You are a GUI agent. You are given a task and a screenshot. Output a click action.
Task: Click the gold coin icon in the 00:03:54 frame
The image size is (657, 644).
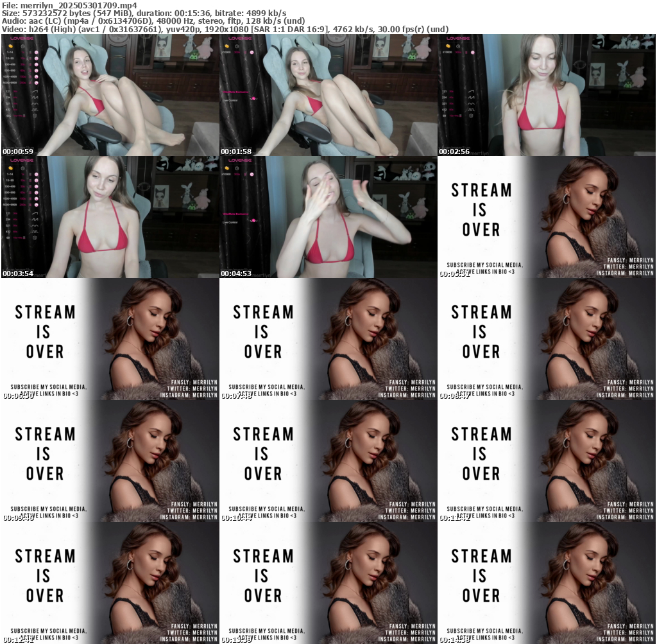pos(10,168)
